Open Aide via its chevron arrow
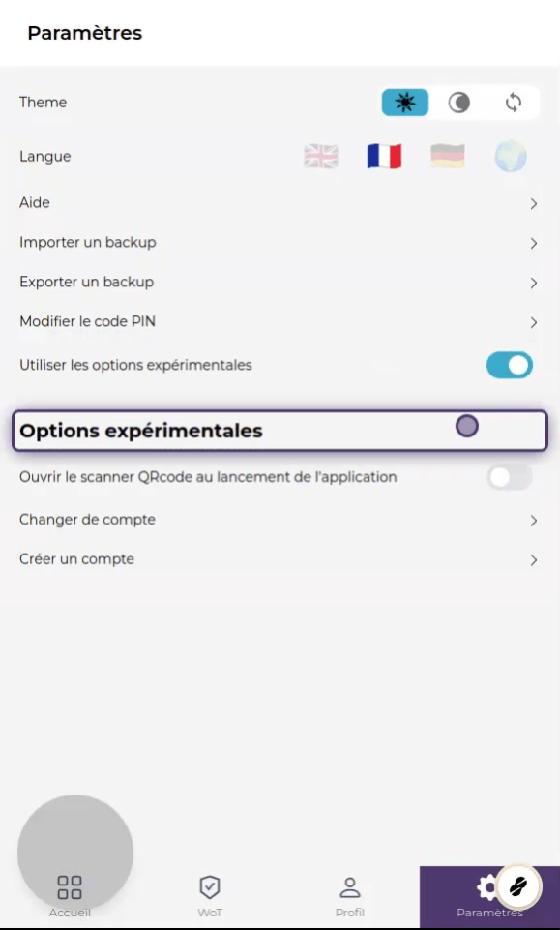560x930 pixels. point(534,204)
